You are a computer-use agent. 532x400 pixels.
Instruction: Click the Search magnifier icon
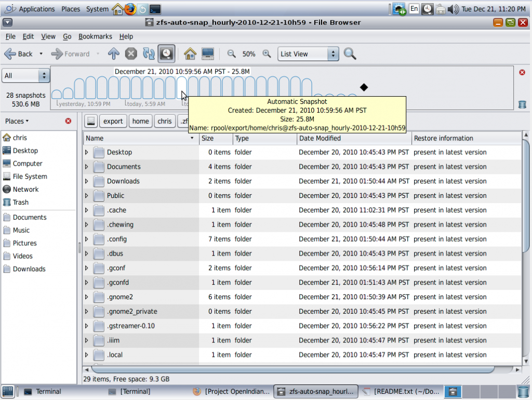click(350, 54)
